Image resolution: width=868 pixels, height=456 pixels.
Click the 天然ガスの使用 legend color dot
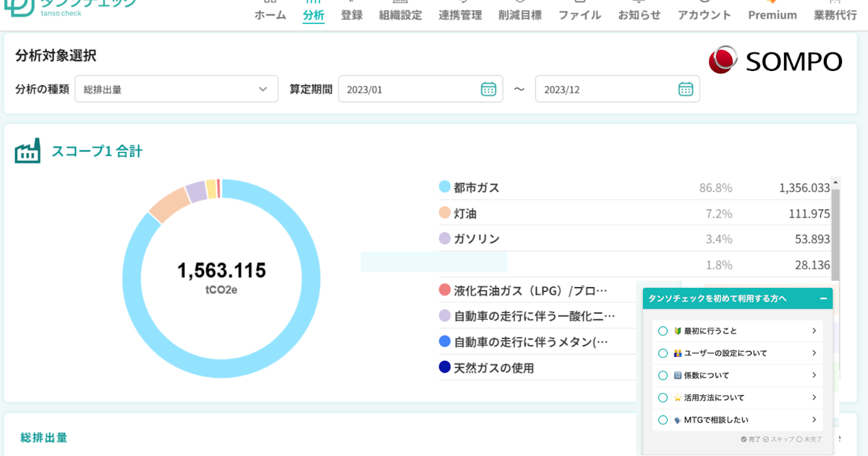[x=445, y=367]
